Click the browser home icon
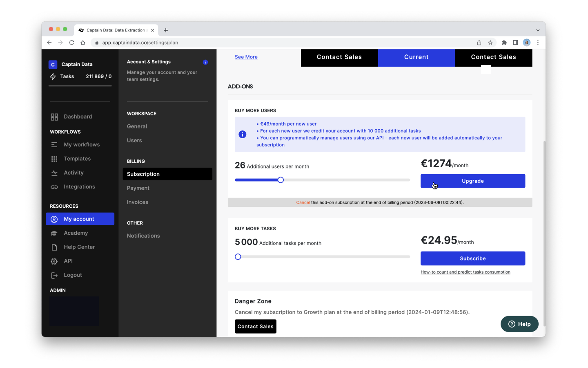Image resolution: width=588 pixels, height=368 pixels. click(83, 43)
